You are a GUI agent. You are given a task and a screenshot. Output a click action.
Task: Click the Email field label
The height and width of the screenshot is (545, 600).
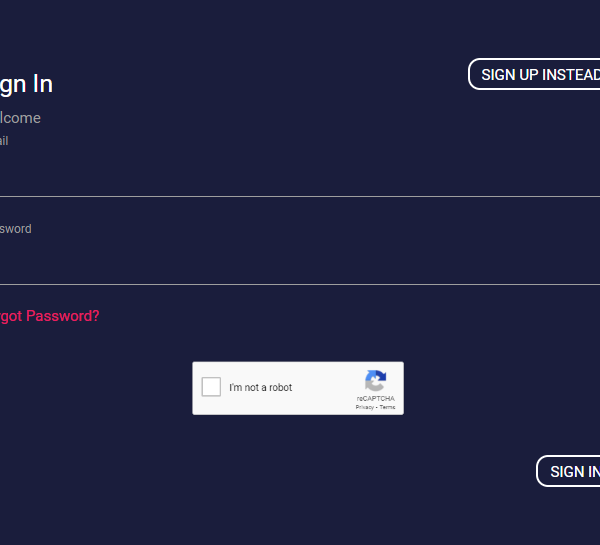tap(4, 141)
